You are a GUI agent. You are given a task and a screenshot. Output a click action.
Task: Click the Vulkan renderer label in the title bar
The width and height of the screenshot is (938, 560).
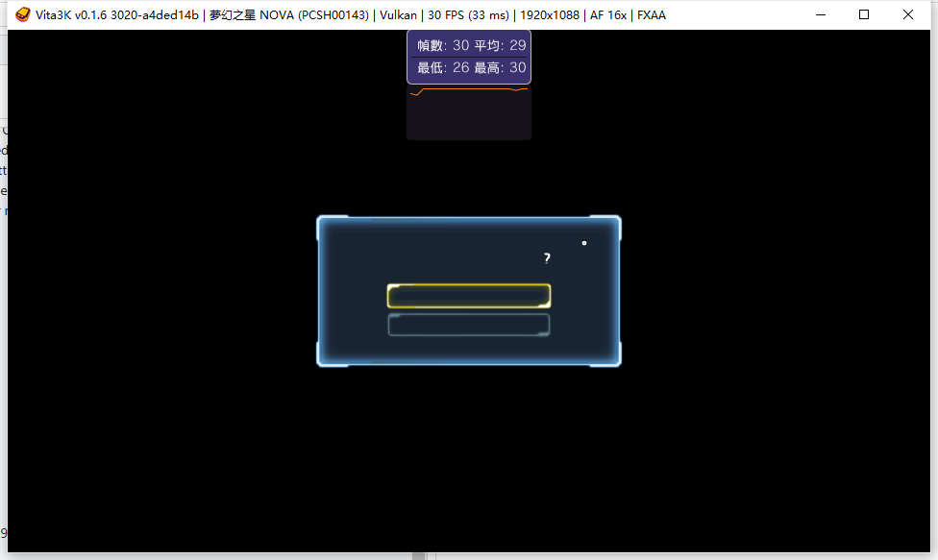click(x=398, y=14)
